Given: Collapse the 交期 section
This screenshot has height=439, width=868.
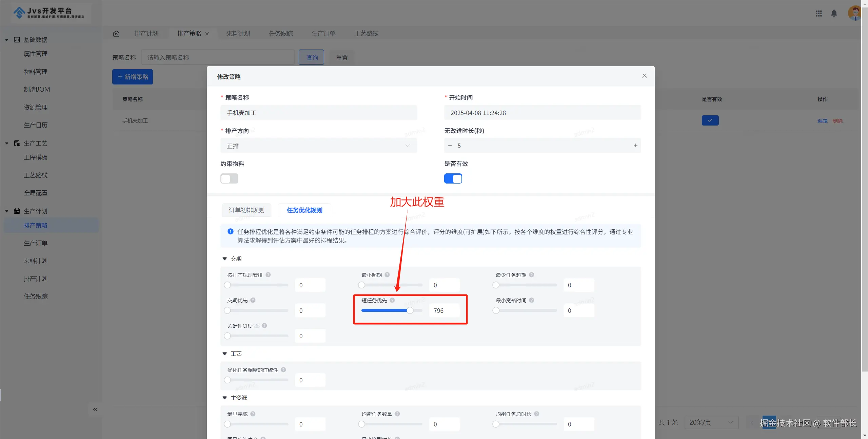Looking at the screenshot, I should pos(224,259).
